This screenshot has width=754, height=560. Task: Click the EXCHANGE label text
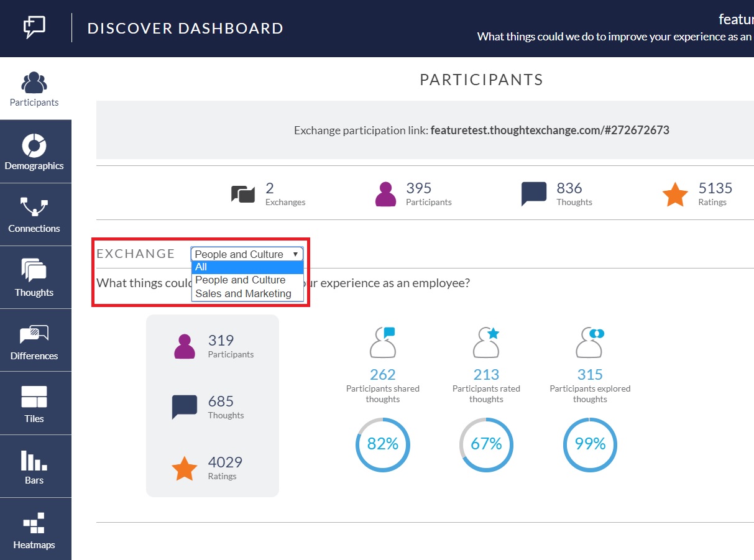(136, 254)
